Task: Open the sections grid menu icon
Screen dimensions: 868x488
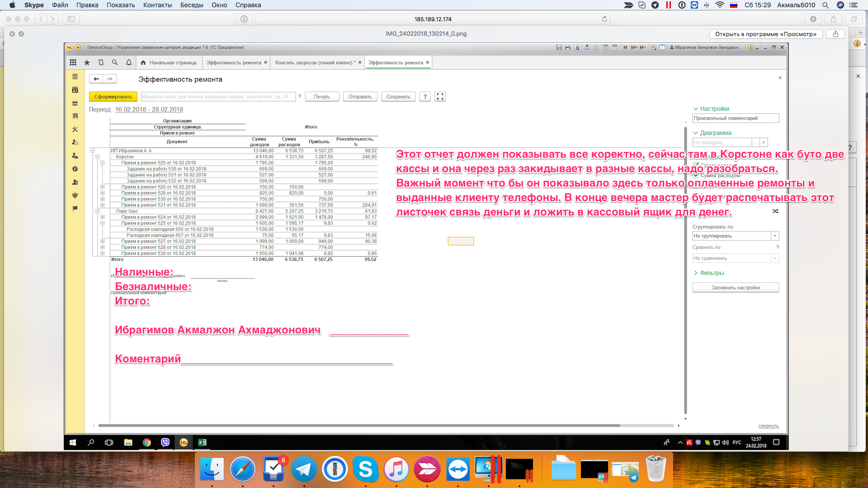Action: point(73,62)
